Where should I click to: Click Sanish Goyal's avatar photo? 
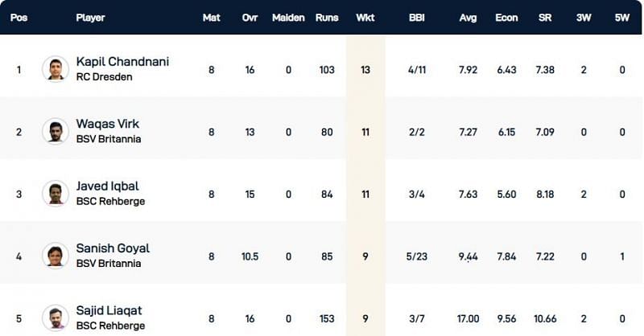[56, 256]
